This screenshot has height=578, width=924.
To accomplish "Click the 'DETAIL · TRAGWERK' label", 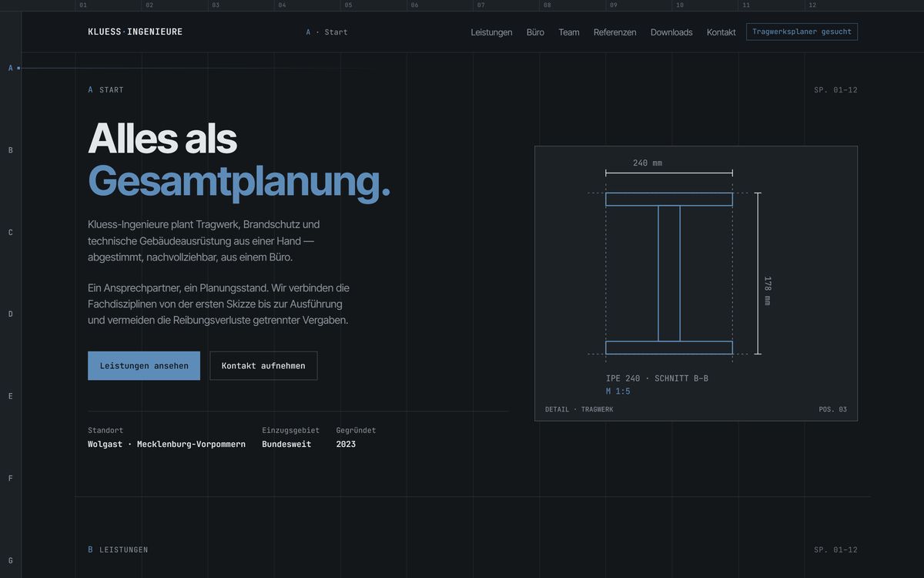I will click(579, 409).
